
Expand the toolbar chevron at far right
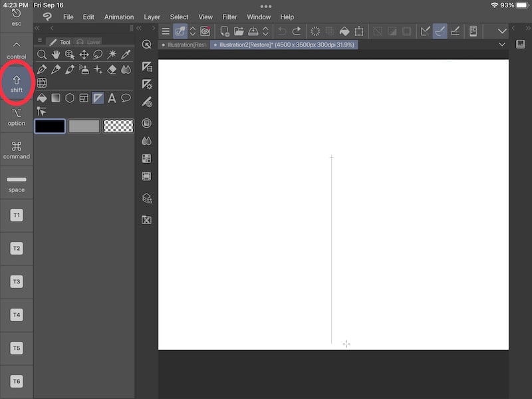[x=502, y=31]
